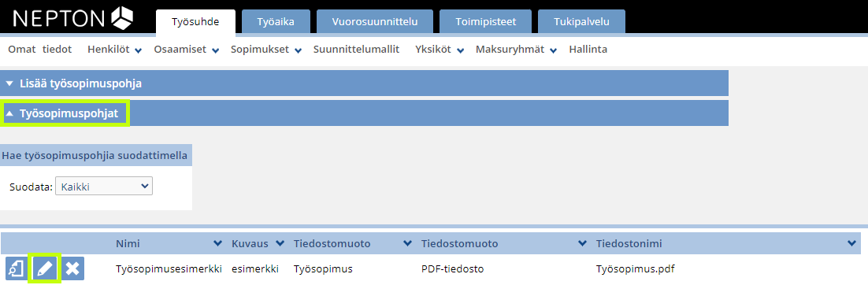Click the pencil edit icon for Työsopimusesimerkki
Image resolution: width=868 pixels, height=285 pixels.
(x=44, y=269)
